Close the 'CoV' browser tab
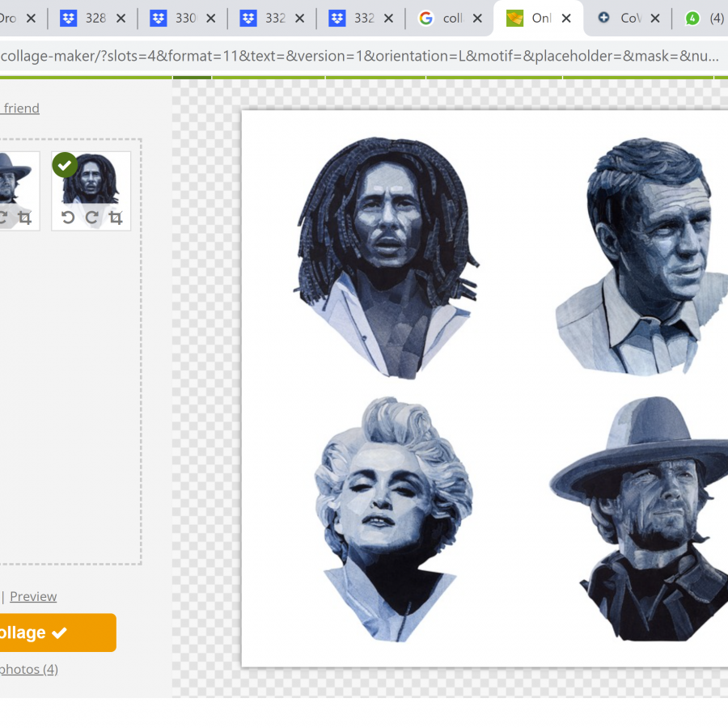The height and width of the screenshot is (728, 728). click(x=655, y=18)
